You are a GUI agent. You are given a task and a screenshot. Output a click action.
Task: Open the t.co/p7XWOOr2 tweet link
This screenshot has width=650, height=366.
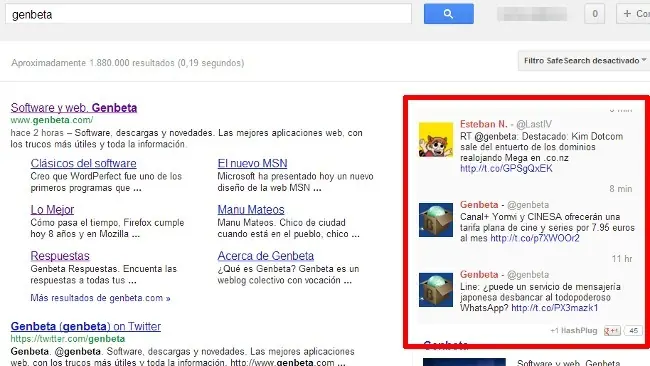click(x=535, y=238)
